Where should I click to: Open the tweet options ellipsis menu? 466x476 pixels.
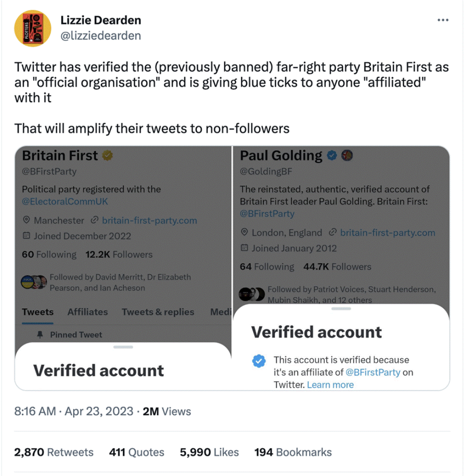coord(442,19)
